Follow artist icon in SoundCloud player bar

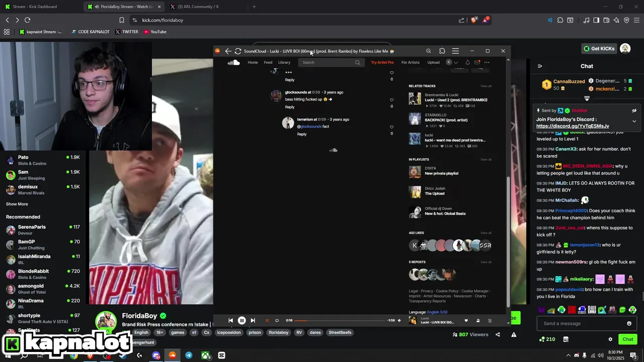coord(478,320)
